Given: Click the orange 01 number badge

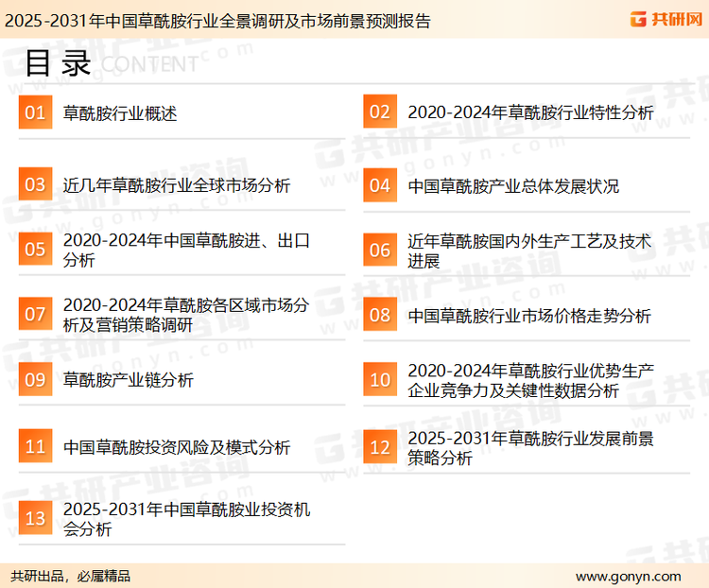Looking at the screenshot, I should click(x=35, y=112).
